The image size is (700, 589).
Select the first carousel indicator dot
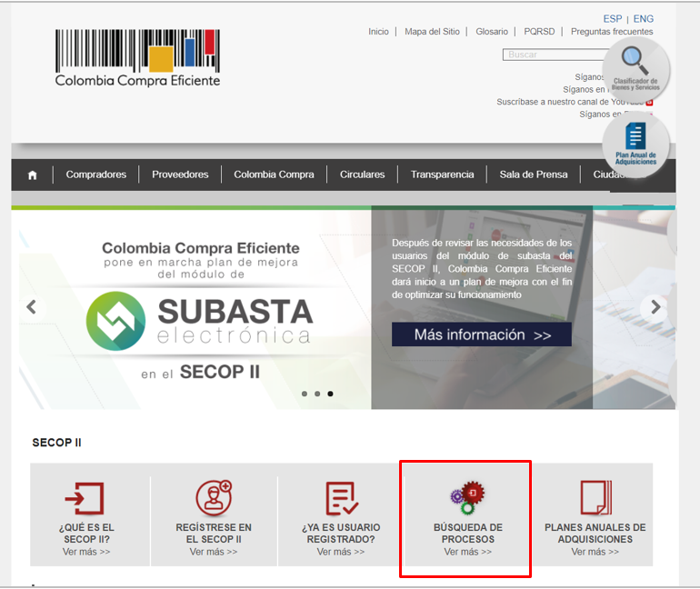pyautogui.click(x=304, y=394)
